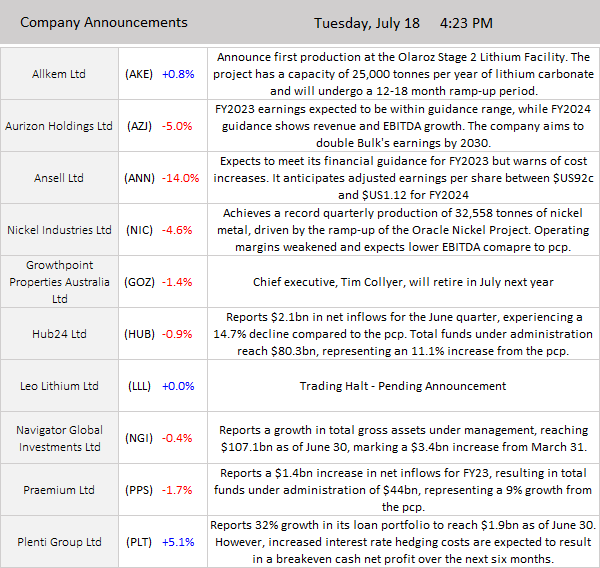Open Navigator Global Investments Ltd name
600x568 pixels.
coord(58,438)
